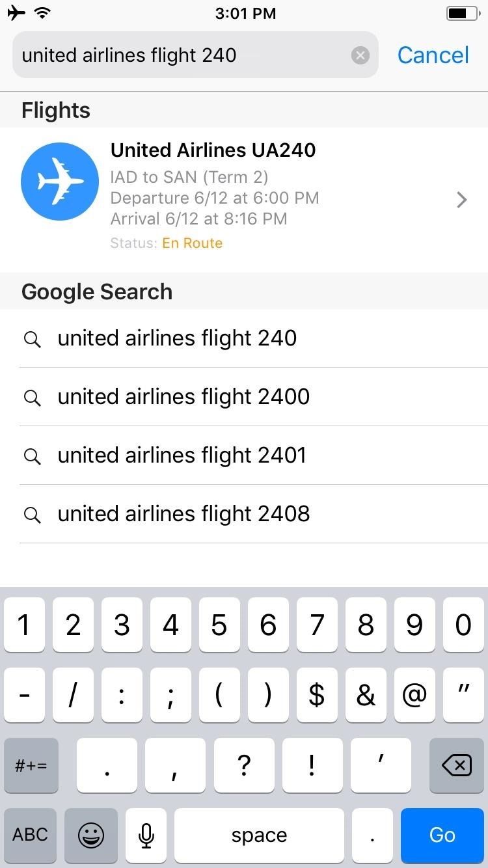The height and width of the screenshot is (868, 488).
Task: Tap search icon beside flight 2400 suggestion
Action: click(32, 398)
